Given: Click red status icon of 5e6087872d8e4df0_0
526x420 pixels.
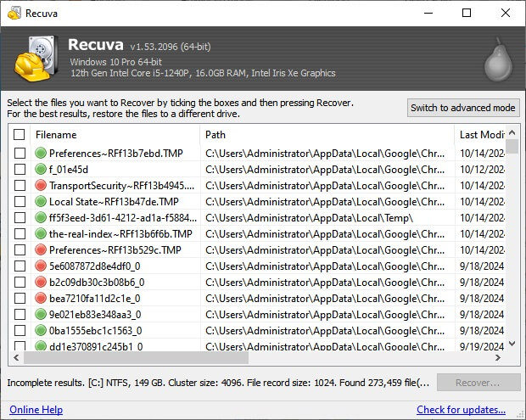Looking at the screenshot, I should pos(41,266).
